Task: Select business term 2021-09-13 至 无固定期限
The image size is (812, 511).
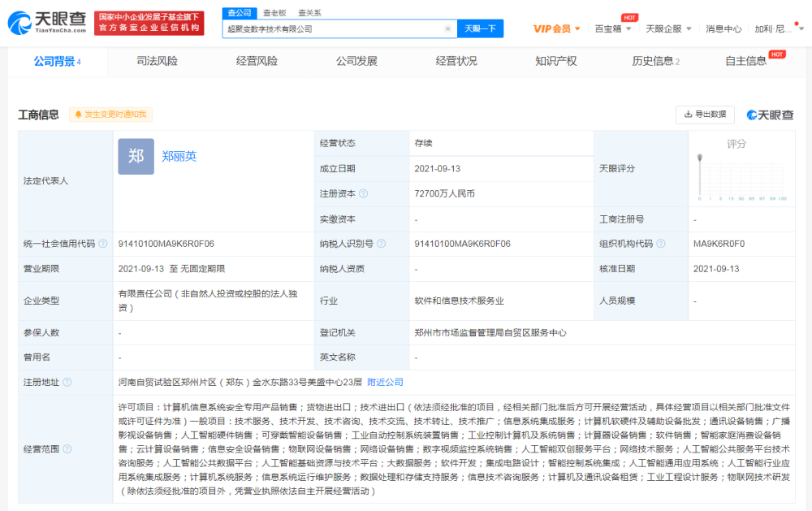Action: pos(172,269)
